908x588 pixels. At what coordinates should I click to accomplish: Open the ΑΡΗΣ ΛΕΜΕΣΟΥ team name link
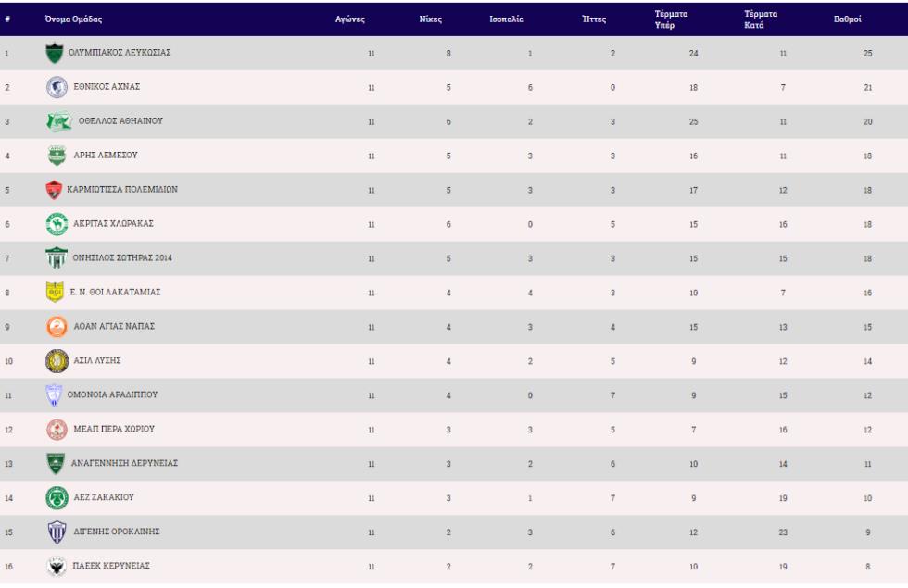click(x=106, y=156)
